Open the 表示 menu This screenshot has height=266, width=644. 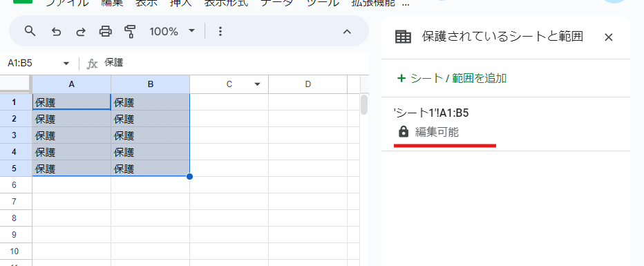146,3
